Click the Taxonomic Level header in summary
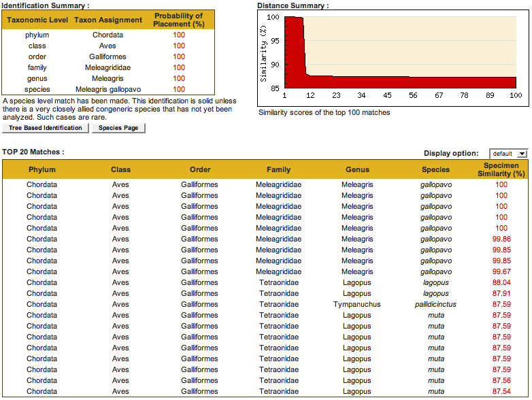 click(x=37, y=20)
